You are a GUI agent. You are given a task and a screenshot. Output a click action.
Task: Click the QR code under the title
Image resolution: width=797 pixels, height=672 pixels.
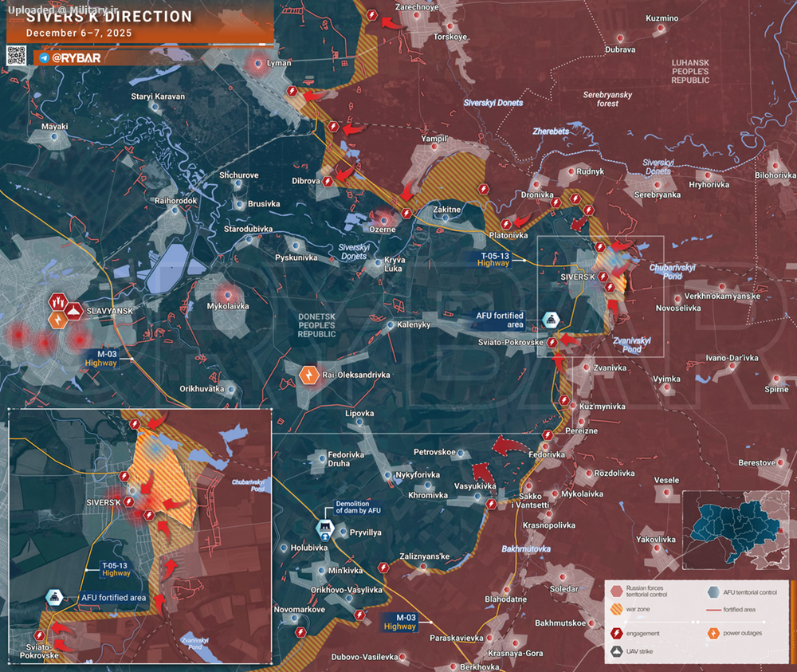tap(17, 56)
